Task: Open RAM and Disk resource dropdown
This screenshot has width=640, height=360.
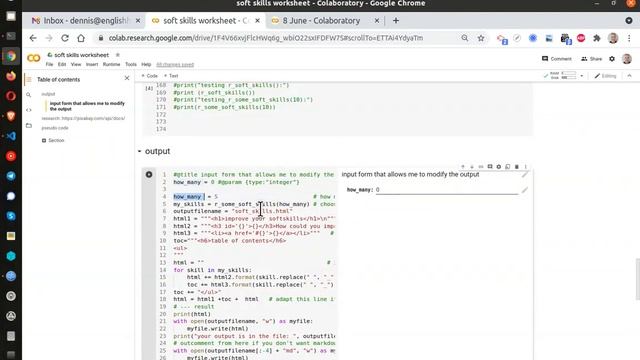Action: pyautogui.click(x=582, y=76)
